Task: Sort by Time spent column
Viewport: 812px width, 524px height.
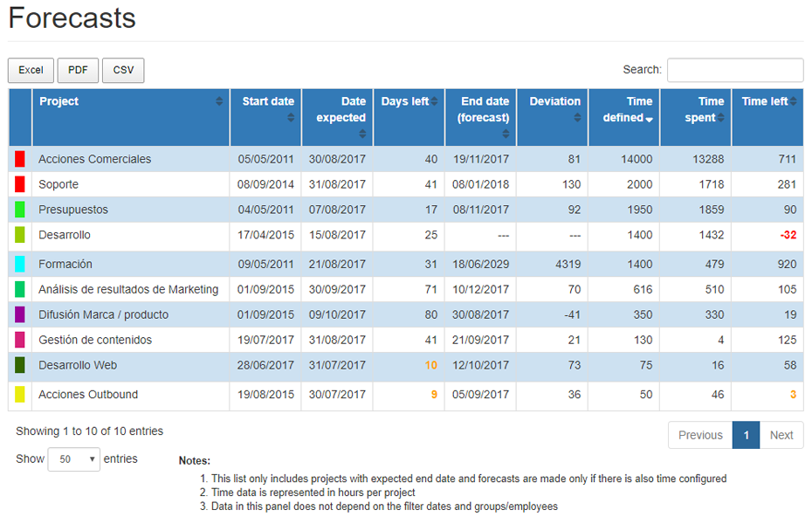Action: (x=721, y=118)
